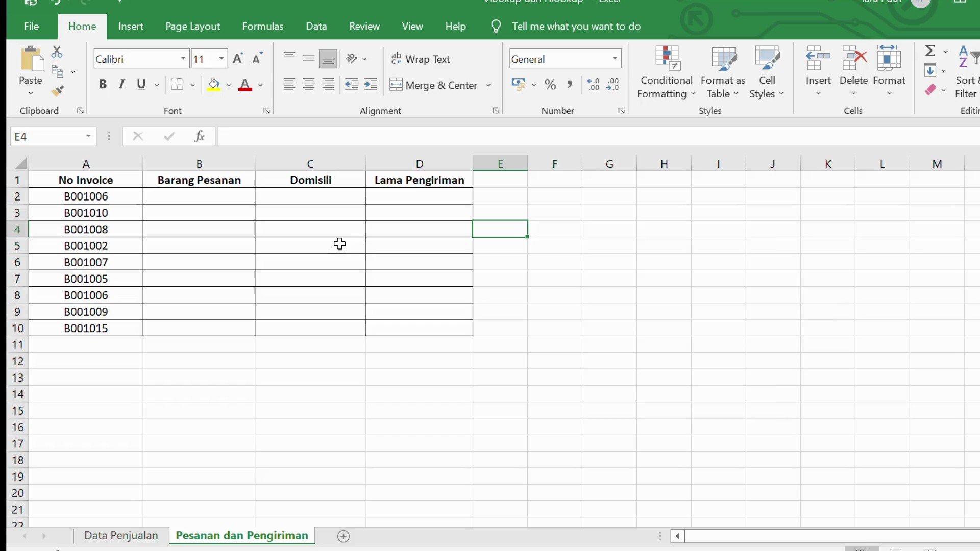The height and width of the screenshot is (551, 980).
Task: Open the Fill Color dropdown arrow
Action: [228, 85]
